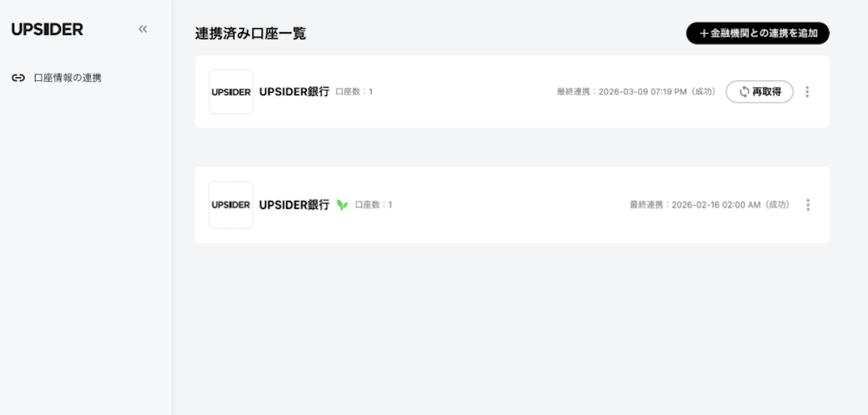Click the UPSIDER logo in the sidebar

pyautogui.click(x=48, y=29)
